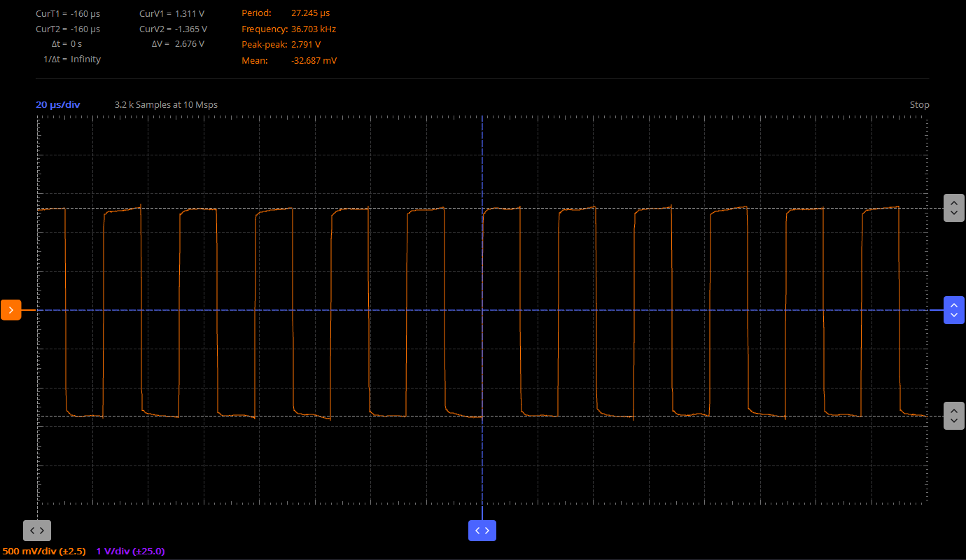Image resolution: width=966 pixels, height=560 pixels.
Task: Click the CurV2 = -1.365 V readout
Action: click(174, 29)
